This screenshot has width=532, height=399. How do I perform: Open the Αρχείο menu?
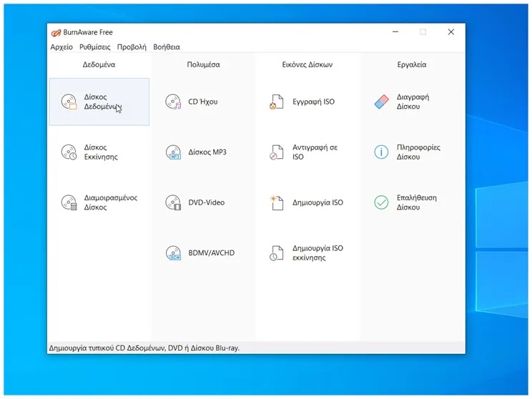coord(61,47)
